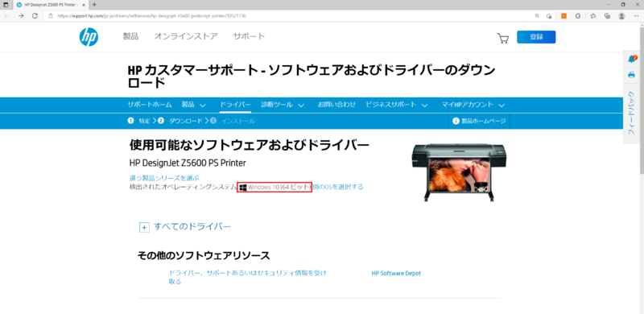The image size is (644, 314).
Task: Click the tab actions menu icon
Action: click(x=6, y=5)
